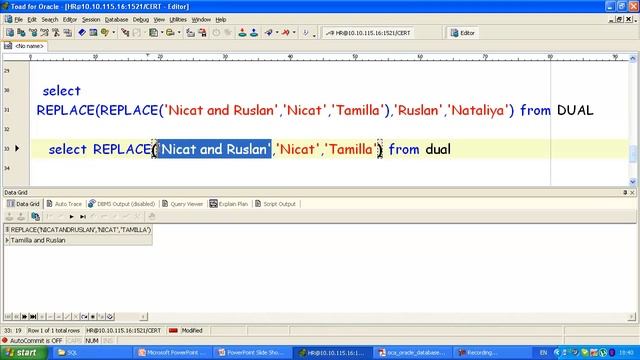Click the highlighted 'Nicat and Ruslan' string
Viewport: 640px width, 360px height.
coord(214,149)
